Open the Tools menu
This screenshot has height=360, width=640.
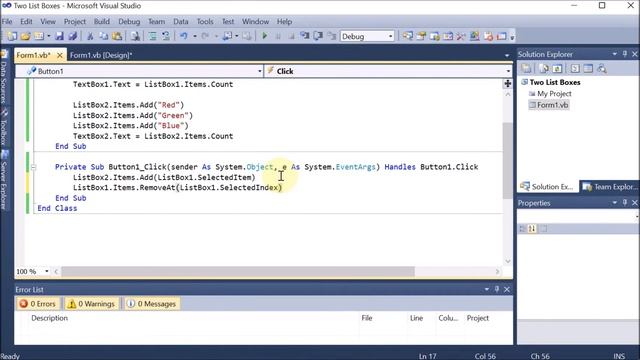[x=205, y=21]
